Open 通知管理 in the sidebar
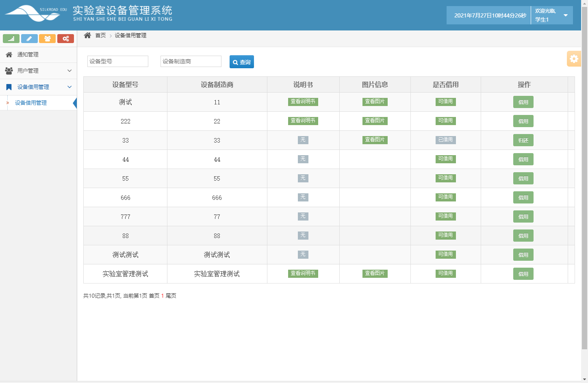The image size is (588, 383). [27, 54]
